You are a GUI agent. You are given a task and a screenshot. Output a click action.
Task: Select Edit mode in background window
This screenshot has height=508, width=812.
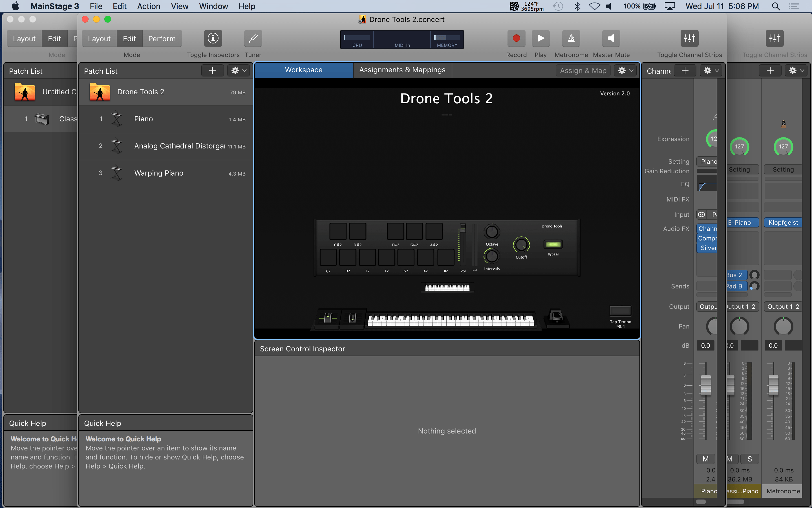54,39
